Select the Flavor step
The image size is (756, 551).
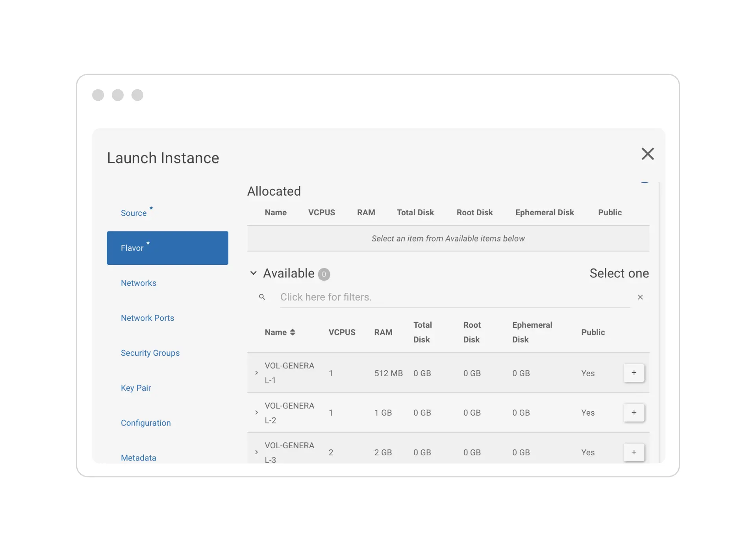[x=167, y=248]
